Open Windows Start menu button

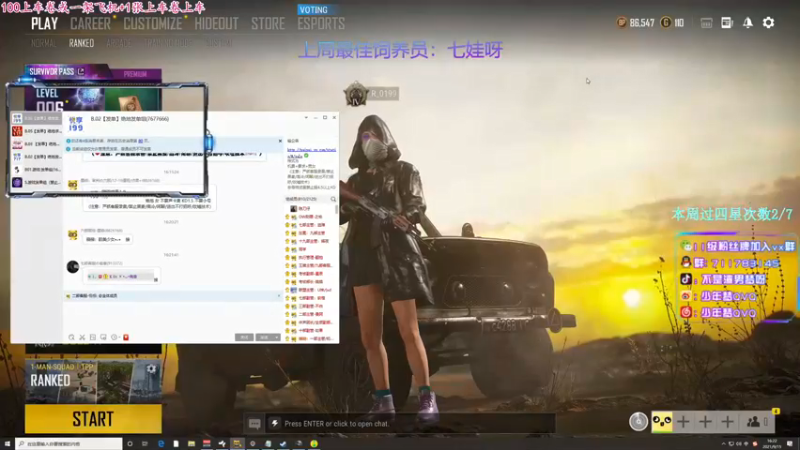coord(7,444)
